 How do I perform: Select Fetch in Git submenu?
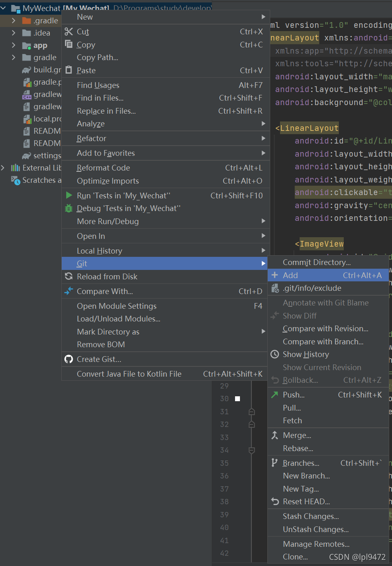pos(328,420)
